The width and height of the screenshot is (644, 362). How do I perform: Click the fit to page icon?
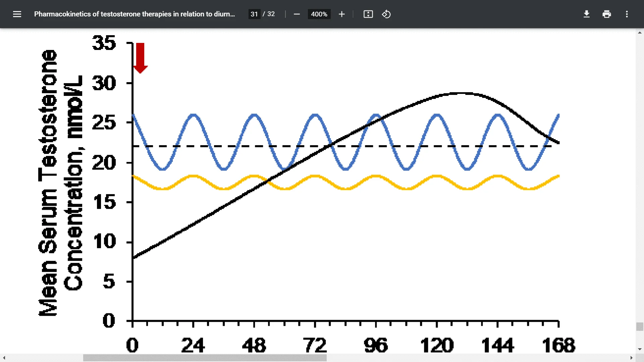click(x=368, y=14)
